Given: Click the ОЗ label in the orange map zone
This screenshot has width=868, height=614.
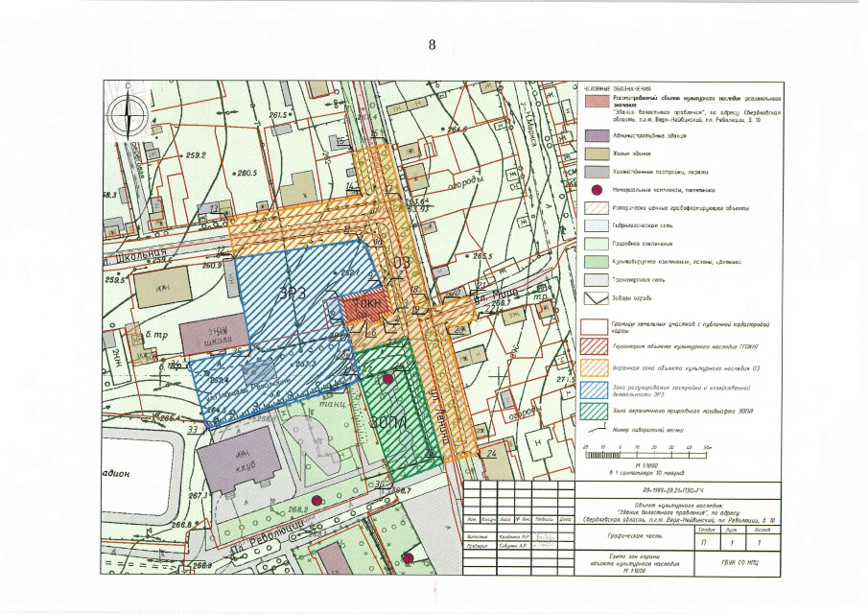Looking at the screenshot, I should 402,263.
